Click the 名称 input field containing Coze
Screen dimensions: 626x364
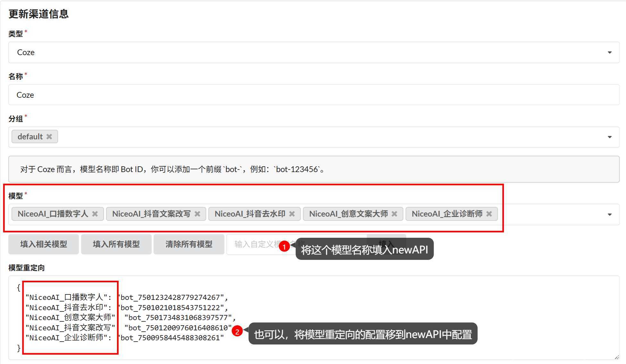(x=314, y=95)
